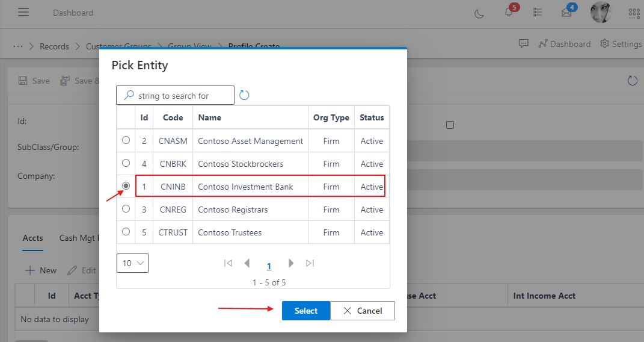Viewport: 644px width, 342px height.
Task: Select Contoso Stockbrockers radio button
Action: tap(126, 163)
